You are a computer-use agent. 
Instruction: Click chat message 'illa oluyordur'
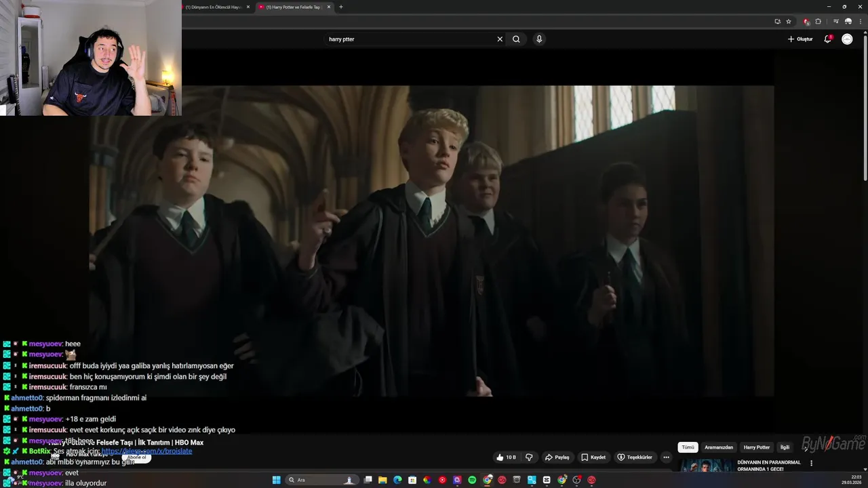86,483
